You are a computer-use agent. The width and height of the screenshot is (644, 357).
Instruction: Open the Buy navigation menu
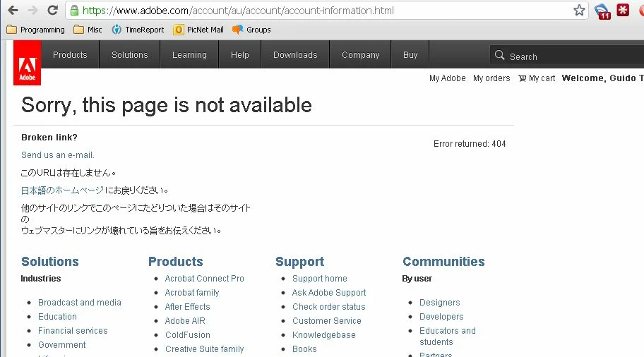click(x=410, y=54)
